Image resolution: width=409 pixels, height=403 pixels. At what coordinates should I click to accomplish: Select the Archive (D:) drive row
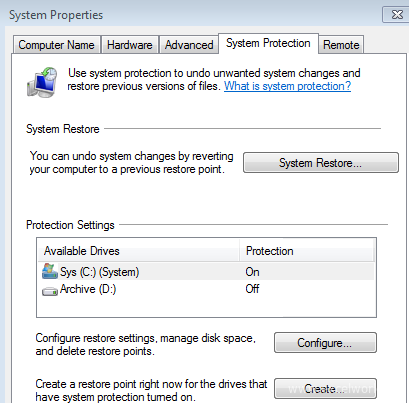tap(206, 289)
